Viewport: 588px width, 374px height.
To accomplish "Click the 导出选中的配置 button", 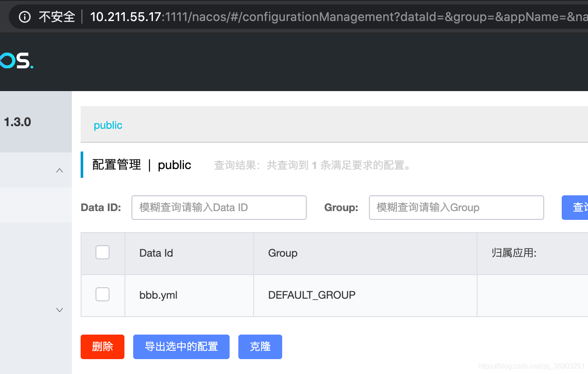I will click(x=181, y=347).
